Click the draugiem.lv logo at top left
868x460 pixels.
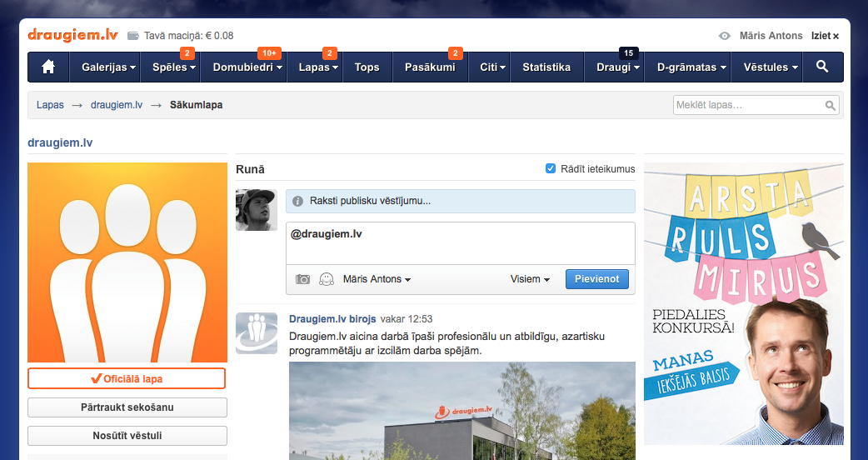click(x=72, y=35)
